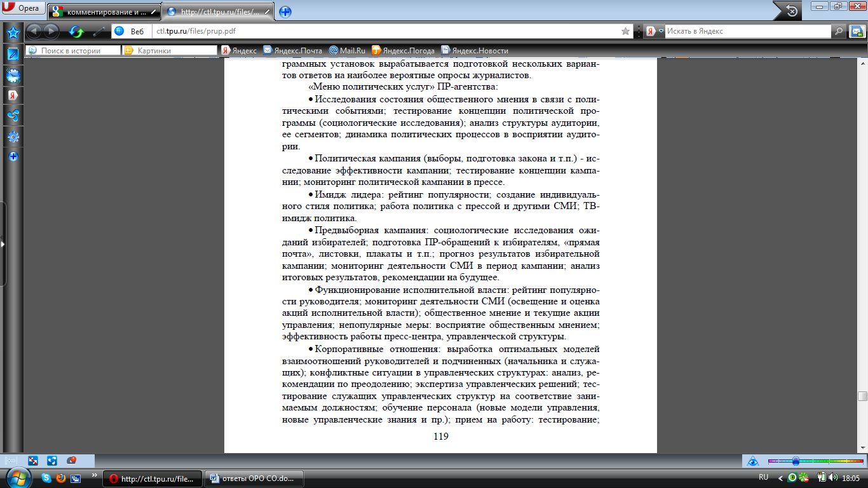Open the Яндекс.Новости bookmark
868x488 pixels.
[x=475, y=50]
